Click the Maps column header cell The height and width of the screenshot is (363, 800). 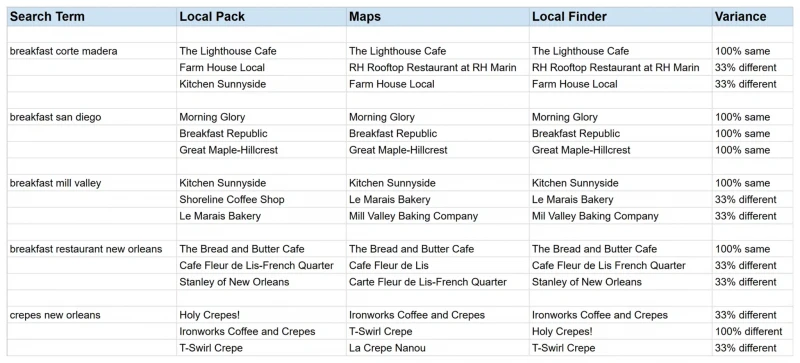[438, 17]
